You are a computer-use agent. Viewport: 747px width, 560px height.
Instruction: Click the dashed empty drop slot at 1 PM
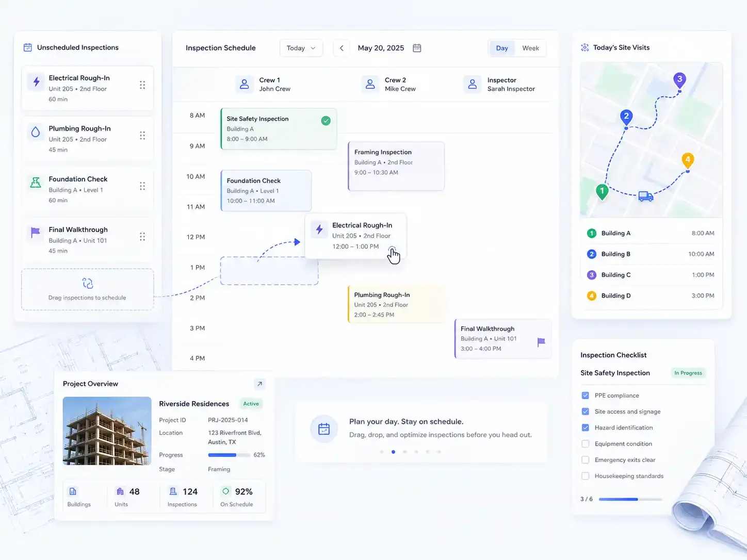(269, 271)
